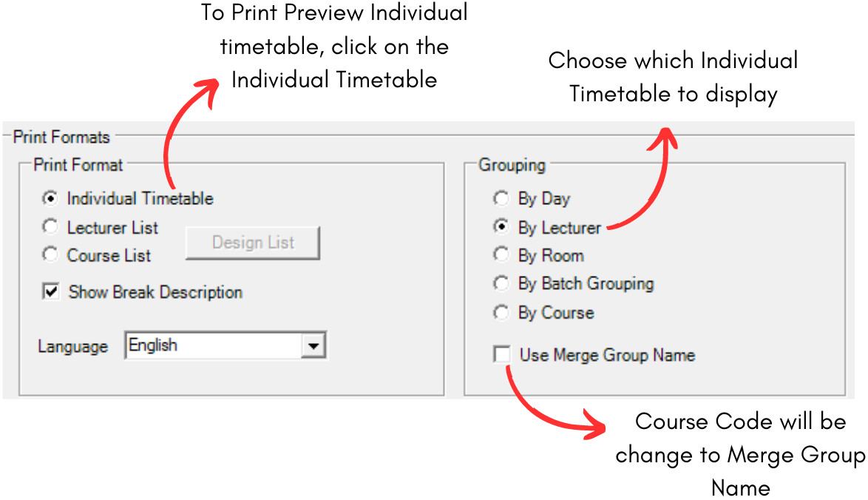Switch grouping to By Room
This screenshot has height=500, width=868.
[501, 255]
